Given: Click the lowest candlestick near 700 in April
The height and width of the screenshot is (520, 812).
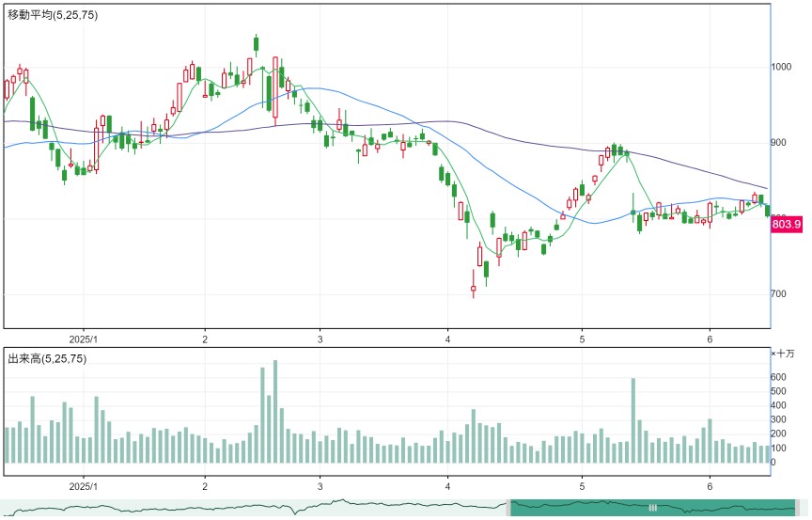Looking at the screenshot, I should (474, 284).
